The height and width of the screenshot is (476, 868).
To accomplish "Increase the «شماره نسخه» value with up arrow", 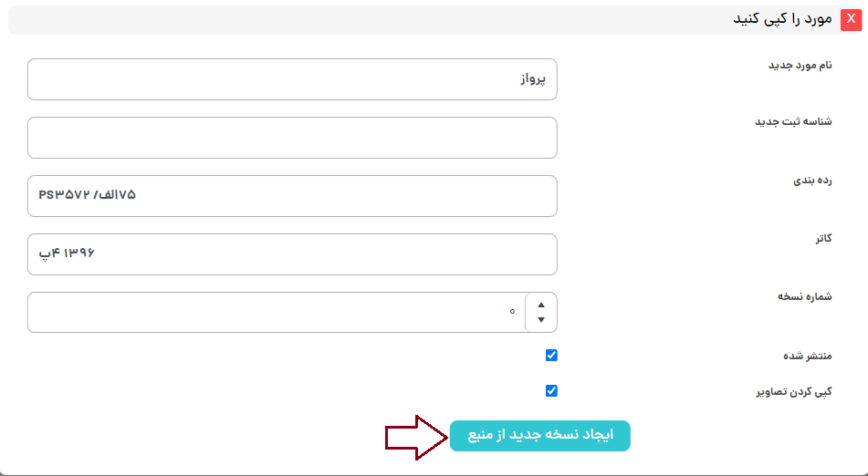I will pyautogui.click(x=541, y=305).
